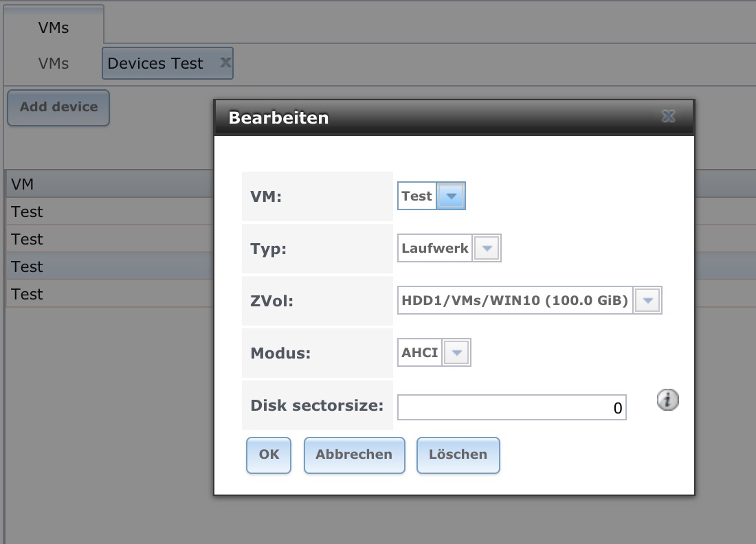Click the HDD1/VMs/WIN10 ZVol value field
The image size is (756, 544).
point(515,300)
